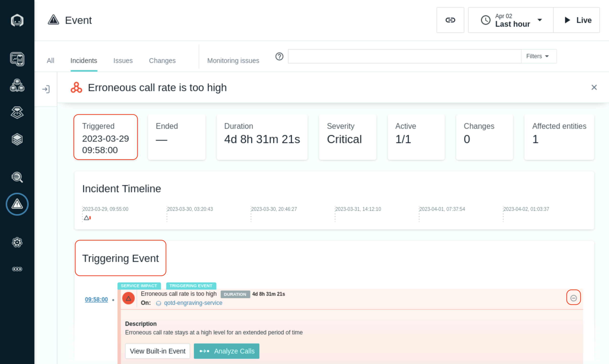Viewport: 609px width, 364px height.
Task: Click the timeline marker at 2023-03-29 09:55:00
Action: coord(86,218)
